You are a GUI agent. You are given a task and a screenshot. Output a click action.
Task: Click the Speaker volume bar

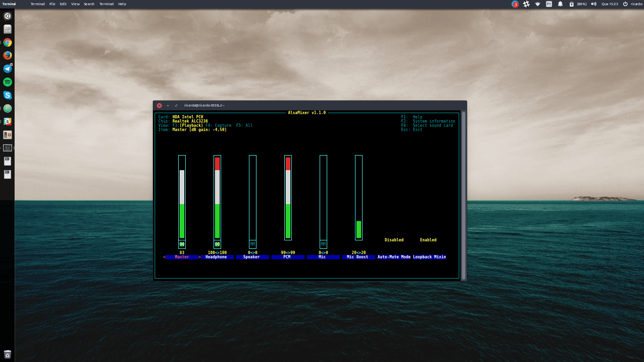(253, 197)
